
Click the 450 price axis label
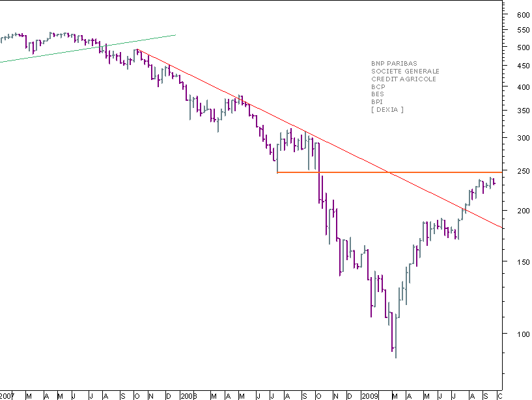coord(523,66)
